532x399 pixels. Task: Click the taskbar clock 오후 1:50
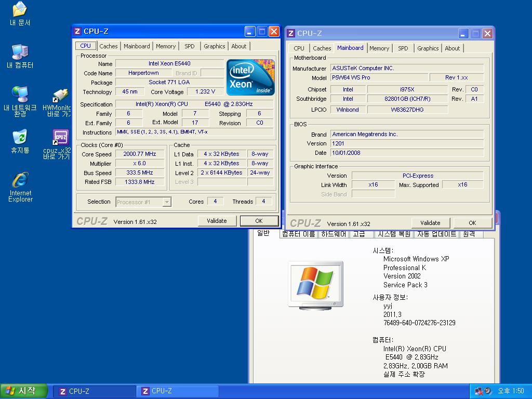coord(511,391)
